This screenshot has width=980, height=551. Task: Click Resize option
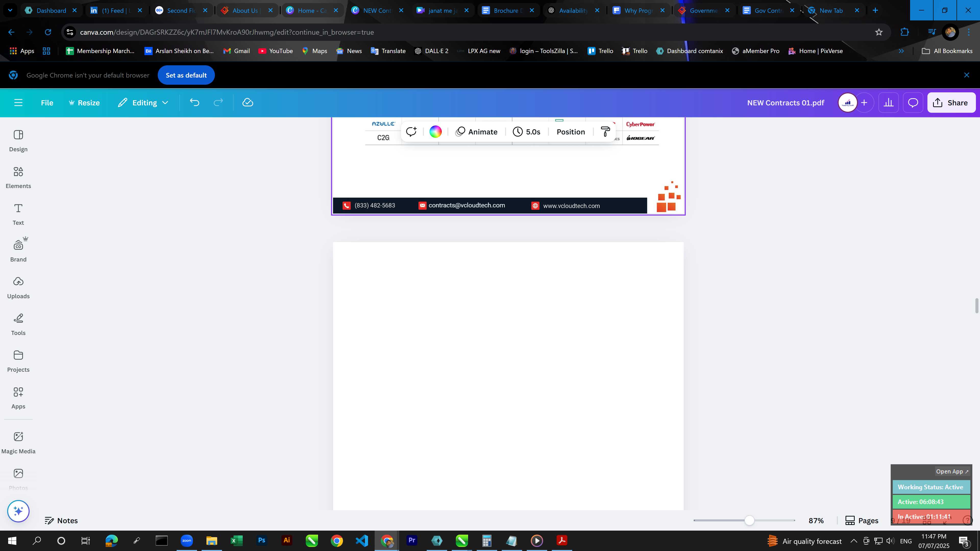(x=84, y=103)
